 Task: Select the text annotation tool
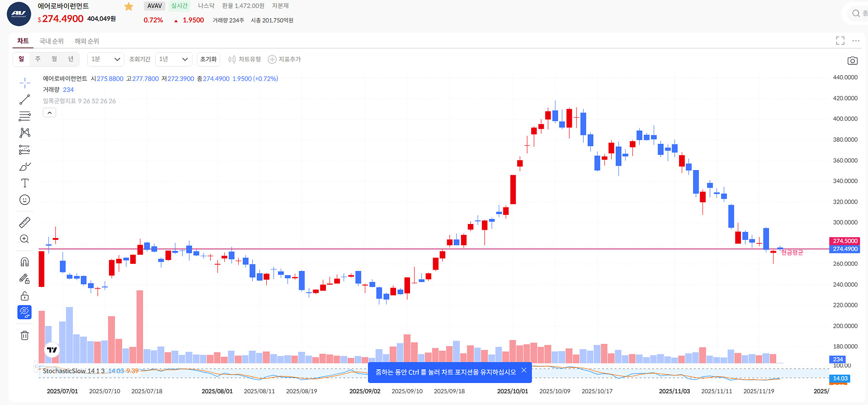click(x=25, y=183)
